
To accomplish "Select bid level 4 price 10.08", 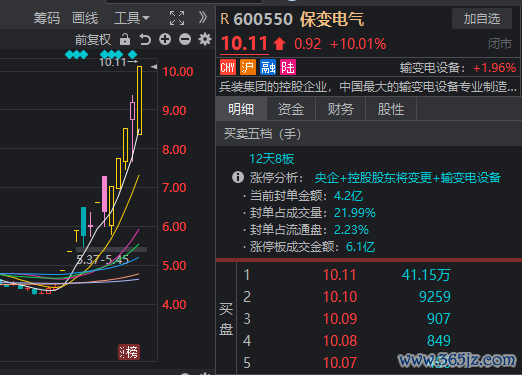I will tap(340, 341).
